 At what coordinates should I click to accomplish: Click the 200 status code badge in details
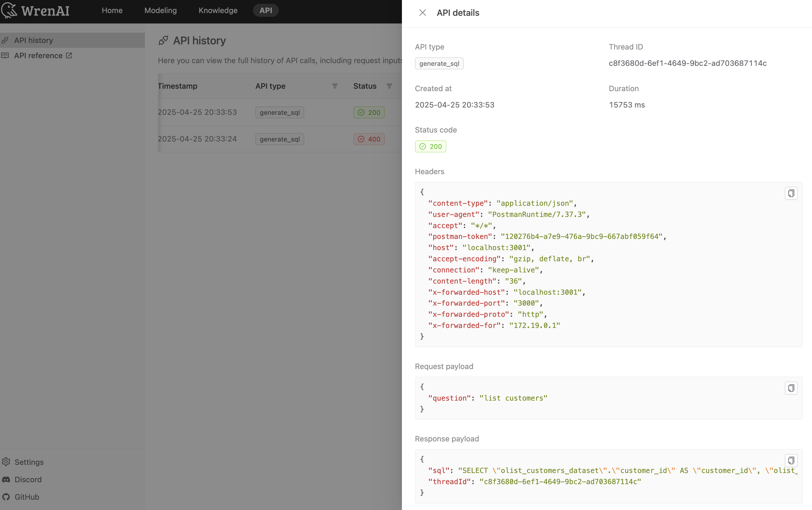[x=430, y=146]
